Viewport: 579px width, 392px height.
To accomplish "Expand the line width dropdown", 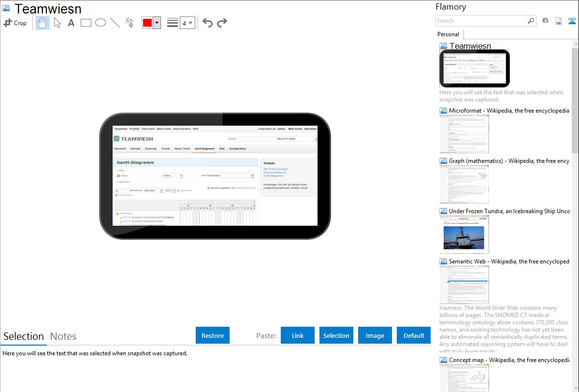I will (x=187, y=23).
